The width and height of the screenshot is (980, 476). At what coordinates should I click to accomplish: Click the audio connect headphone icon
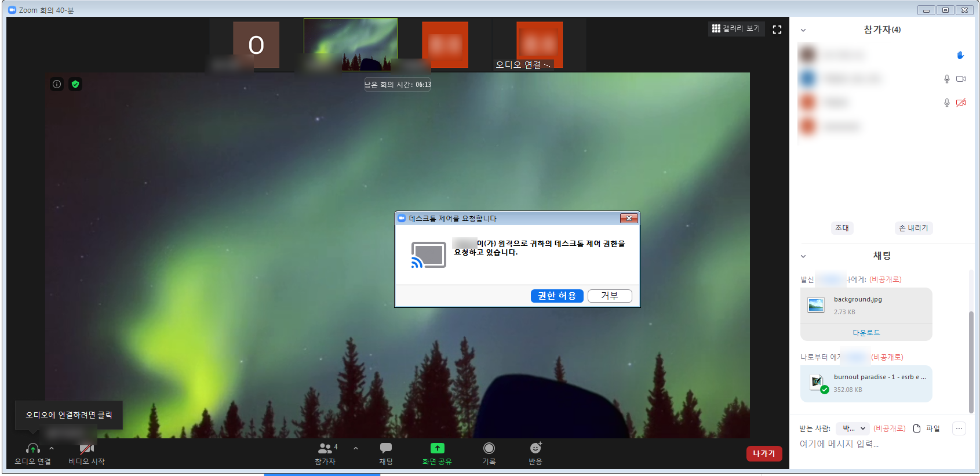pyautogui.click(x=33, y=449)
